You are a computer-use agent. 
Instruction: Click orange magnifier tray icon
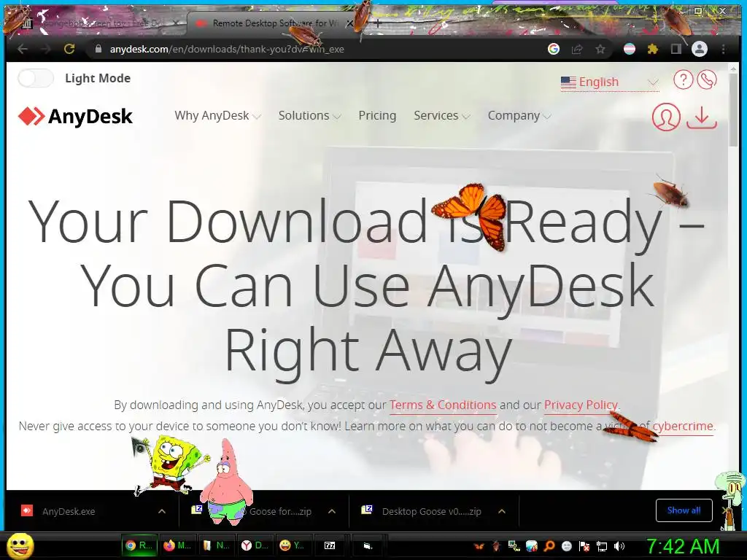point(549,545)
